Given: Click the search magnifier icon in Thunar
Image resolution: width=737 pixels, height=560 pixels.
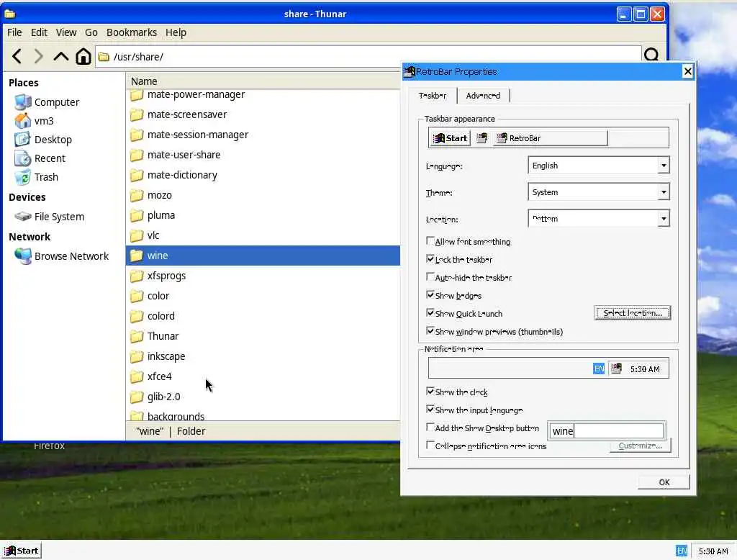Looking at the screenshot, I should click(x=651, y=55).
